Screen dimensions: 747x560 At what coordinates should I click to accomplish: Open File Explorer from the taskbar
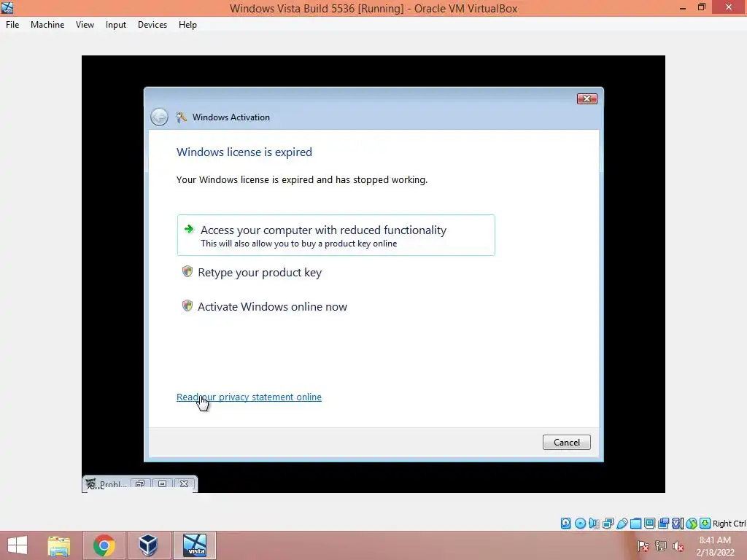coord(59,545)
